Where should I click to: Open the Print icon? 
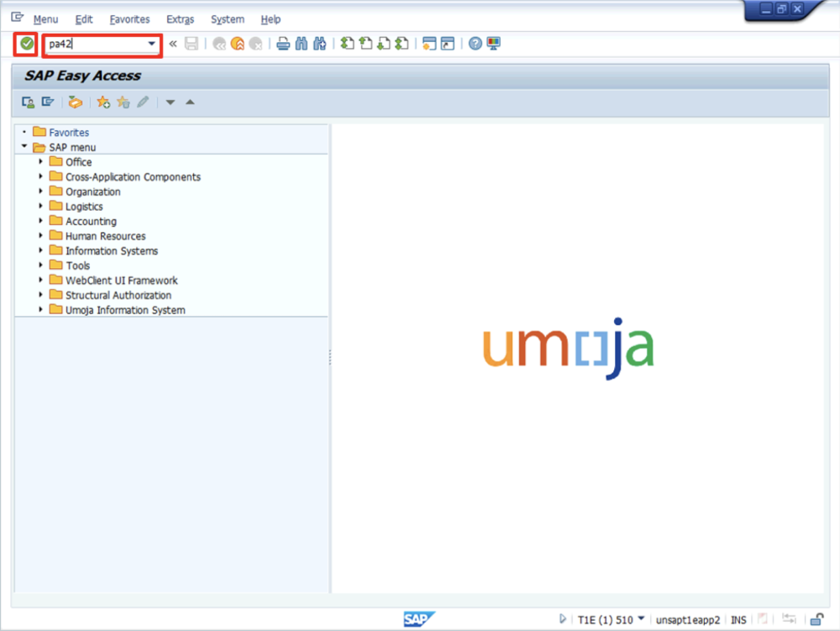284,43
